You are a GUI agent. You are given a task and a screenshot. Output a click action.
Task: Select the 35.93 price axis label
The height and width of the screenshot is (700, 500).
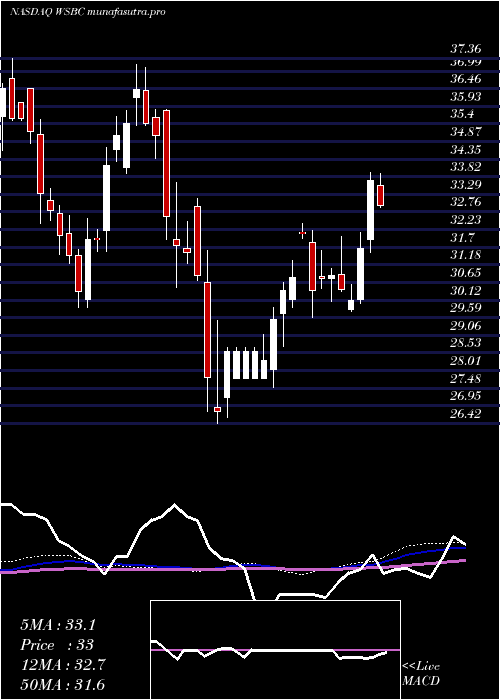[466, 96]
